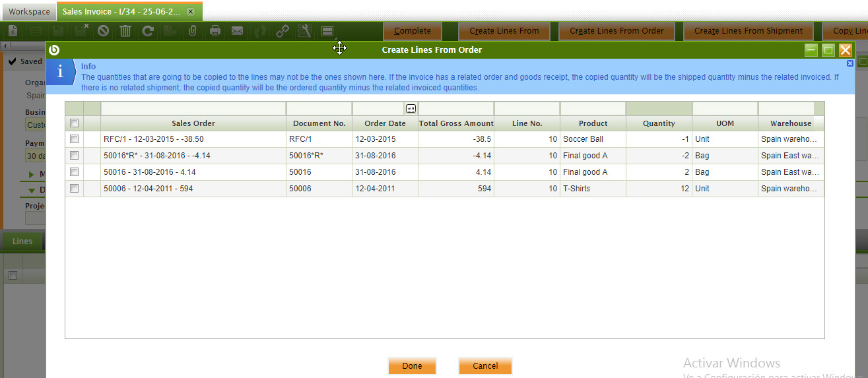Close the Create Lines From Order popup
Image resolution: width=868 pixels, height=378 pixels.
(846, 50)
